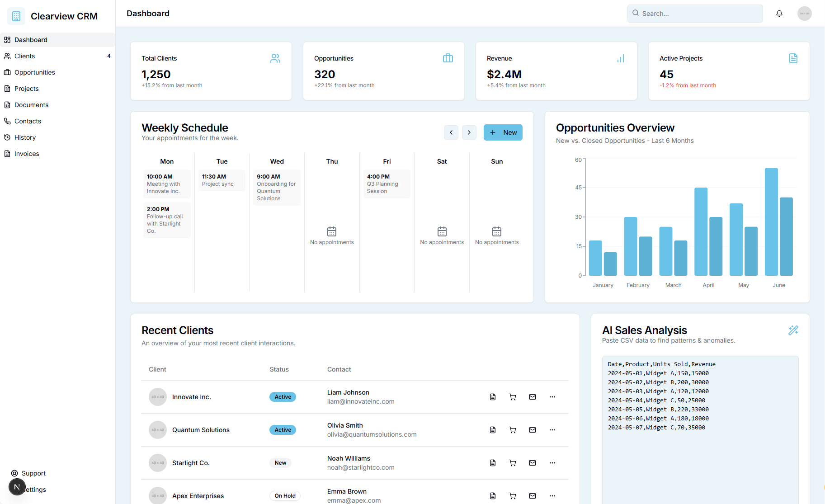Select Contacts from the sidebar
The width and height of the screenshot is (825, 504).
(27, 121)
